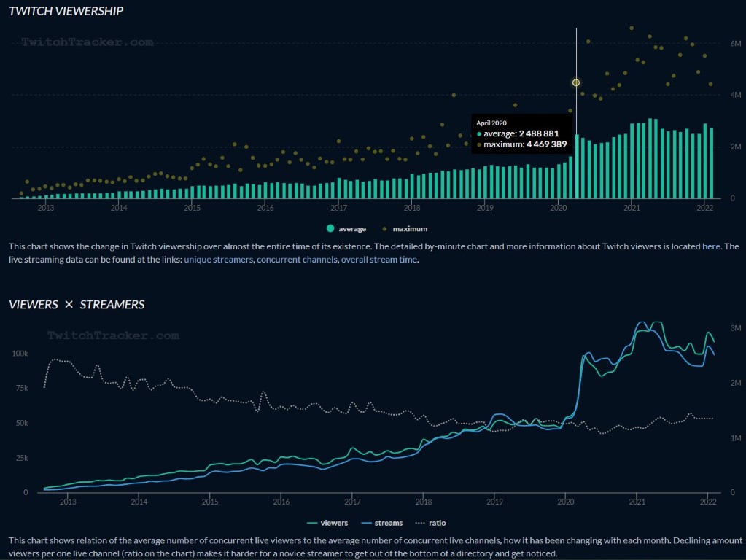Click the tooltip value 'average: 2 488 881'

pos(518,133)
